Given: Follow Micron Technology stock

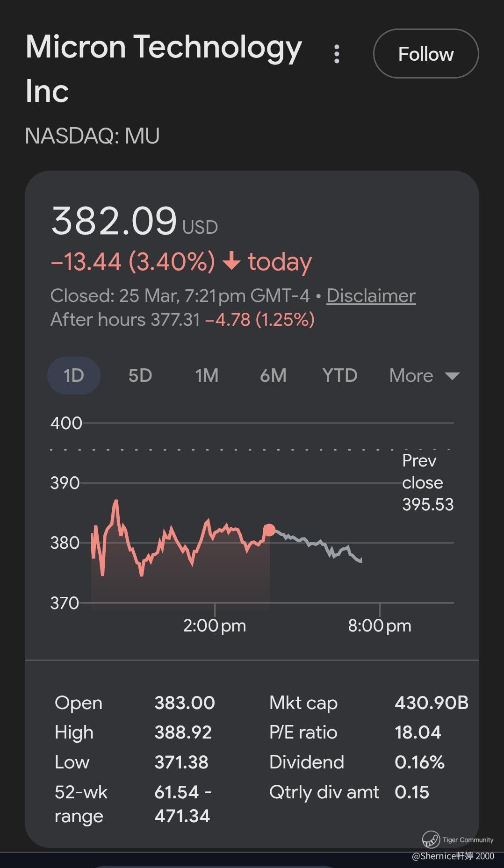Looking at the screenshot, I should [425, 54].
